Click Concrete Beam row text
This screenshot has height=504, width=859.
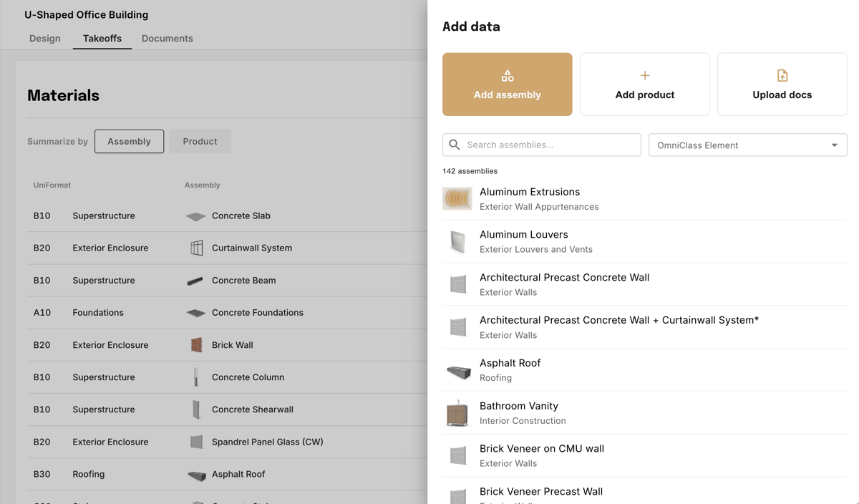243,280
